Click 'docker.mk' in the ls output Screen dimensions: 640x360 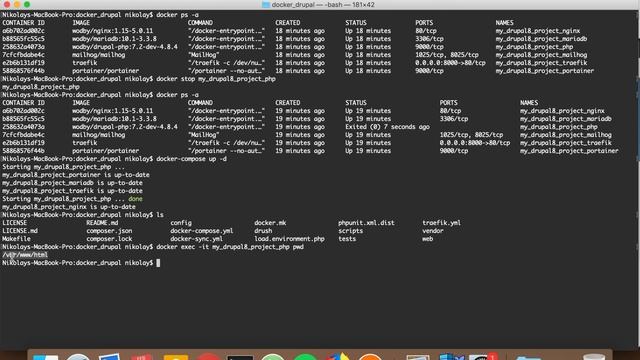pyautogui.click(x=270, y=223)
